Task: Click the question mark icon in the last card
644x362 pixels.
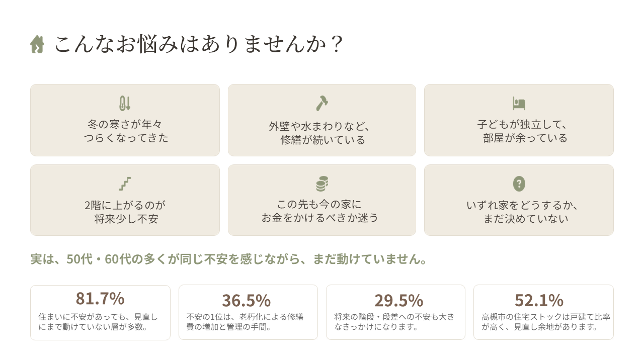Action: click(x=519, y=184)
